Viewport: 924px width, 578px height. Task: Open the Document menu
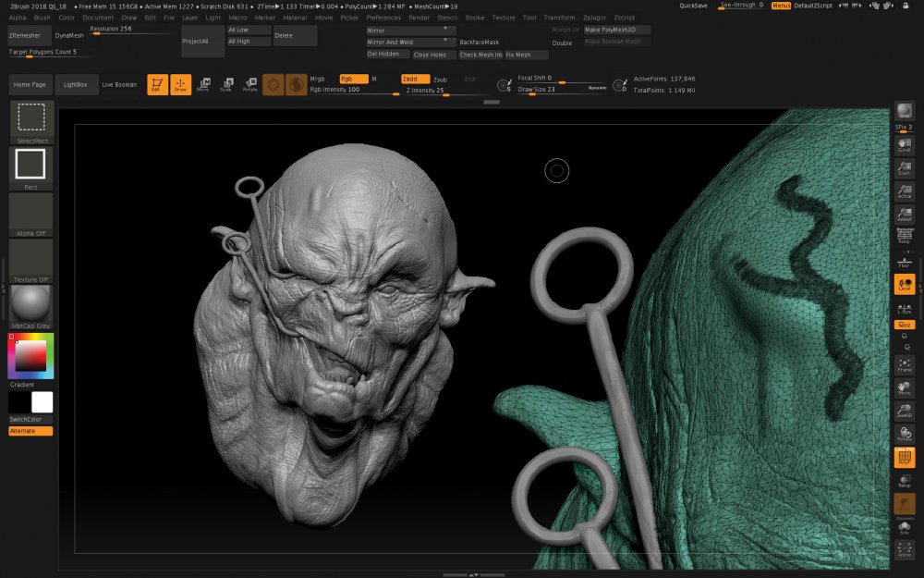click(x=98, y=18)
